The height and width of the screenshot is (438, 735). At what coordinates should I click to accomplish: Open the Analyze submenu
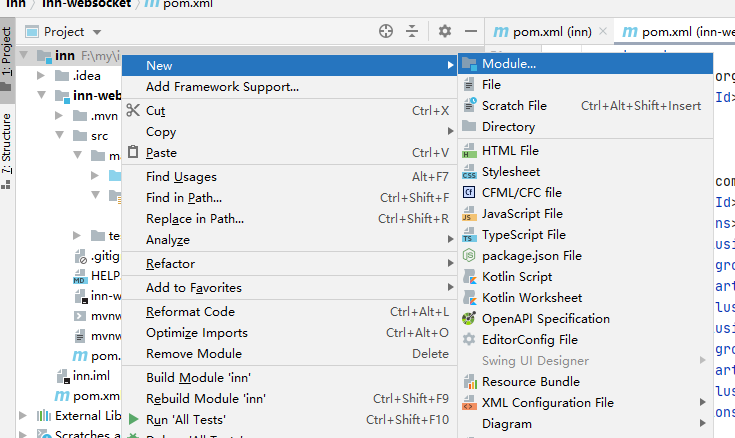[x=289, y=240]
